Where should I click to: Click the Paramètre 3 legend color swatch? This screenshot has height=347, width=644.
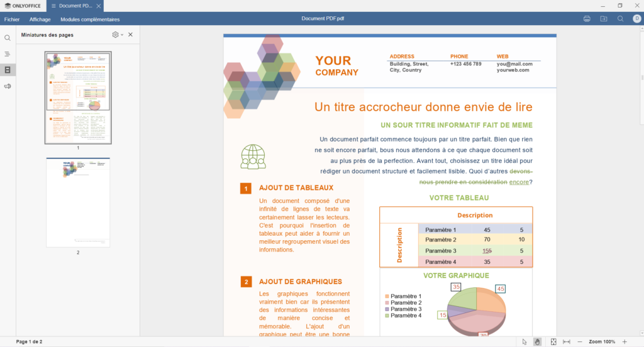click(x=387, y=309)
